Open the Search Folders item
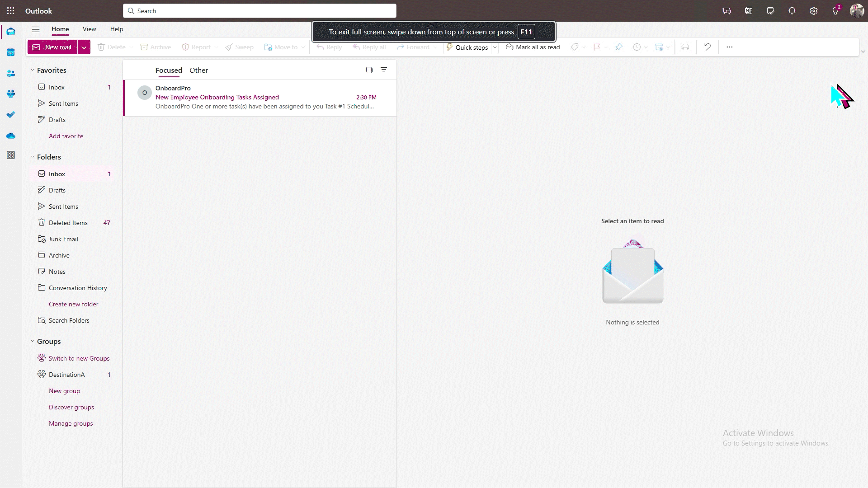This screenshot has width=868, height=488. coord(72,320)
